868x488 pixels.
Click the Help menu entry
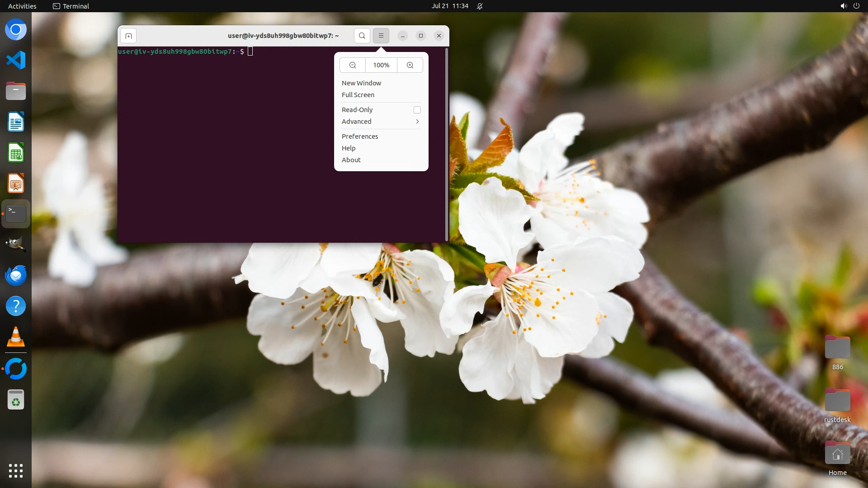click(x=348, y=148)
